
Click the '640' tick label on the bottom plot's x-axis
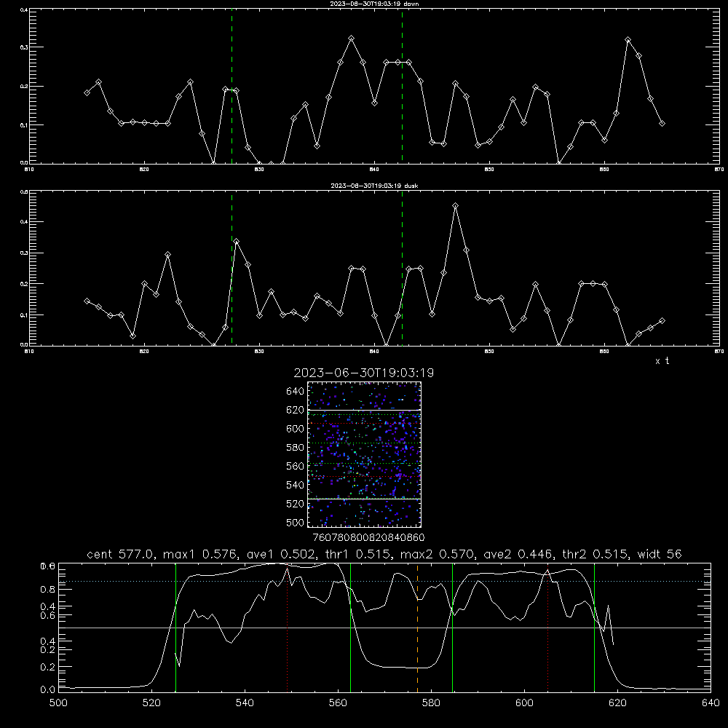point(711,703)
